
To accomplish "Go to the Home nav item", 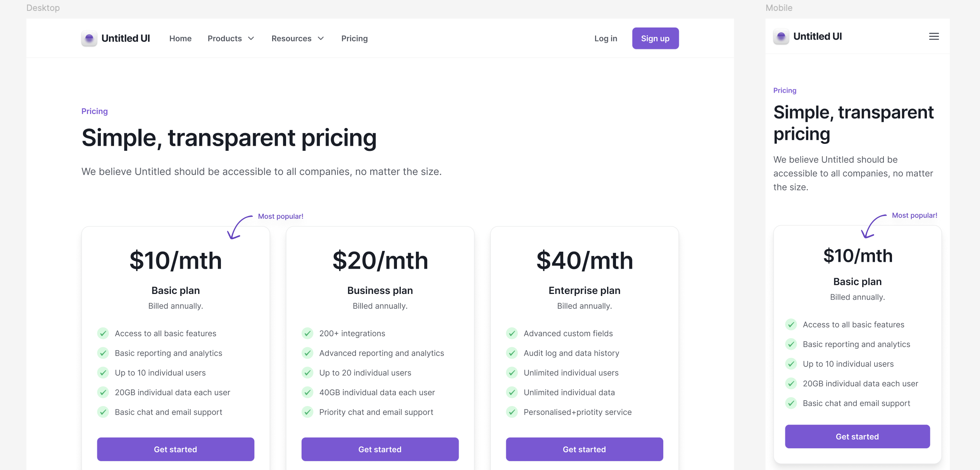I will [180, 38].
